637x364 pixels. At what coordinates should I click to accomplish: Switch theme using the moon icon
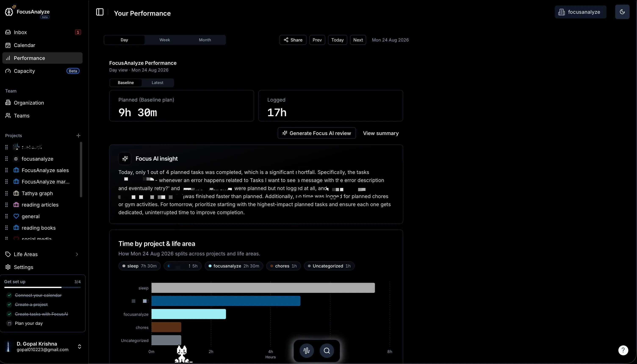(x=622, y=12)
